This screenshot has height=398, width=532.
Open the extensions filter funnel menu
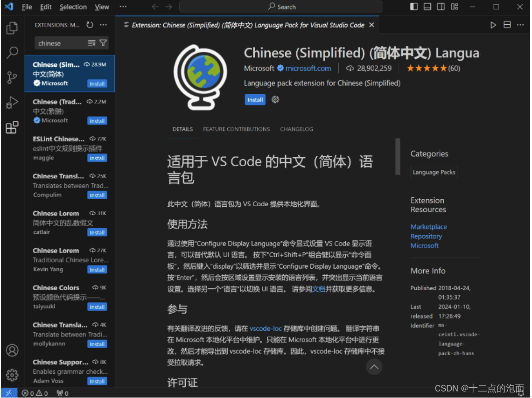(103, 43)
